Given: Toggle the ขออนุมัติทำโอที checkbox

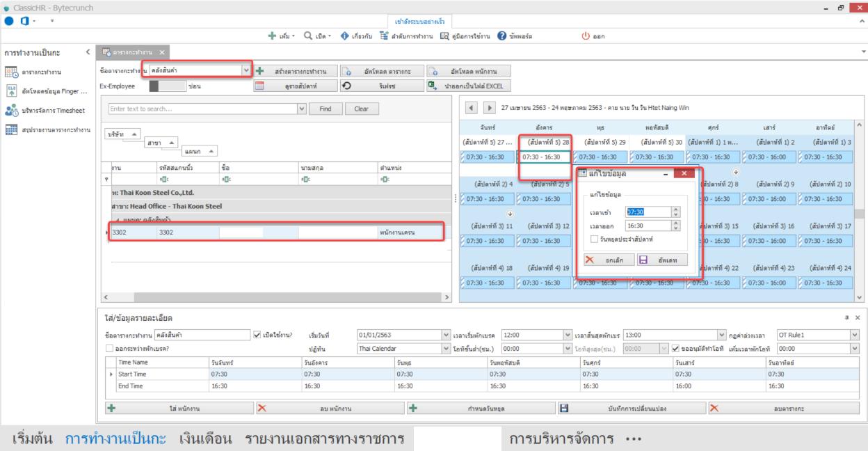Looking at the screenshot, I should [675, 348].
